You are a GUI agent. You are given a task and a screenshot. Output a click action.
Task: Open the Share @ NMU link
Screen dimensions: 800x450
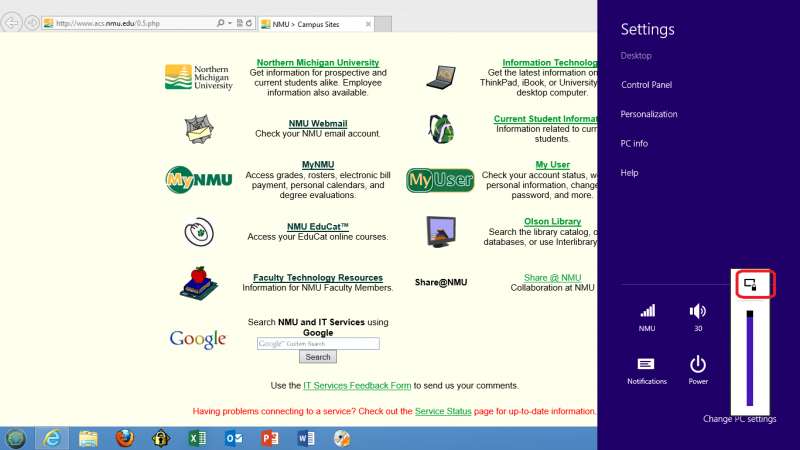(553, 278)
